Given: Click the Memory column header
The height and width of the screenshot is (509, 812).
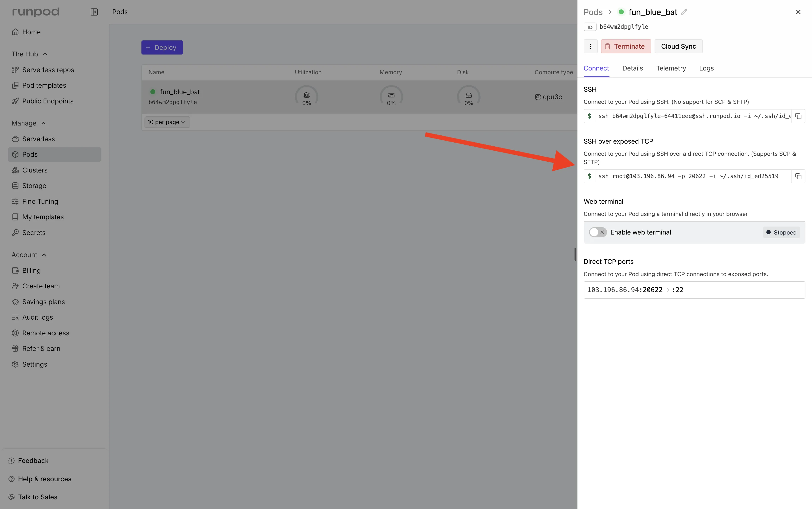Looking at the screenshot, I should pyautogui.click(x=391, y=72).
